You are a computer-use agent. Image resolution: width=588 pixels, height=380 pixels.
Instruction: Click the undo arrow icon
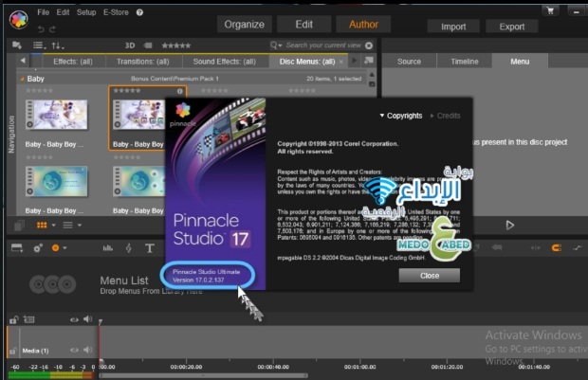(x=41, y=29)
